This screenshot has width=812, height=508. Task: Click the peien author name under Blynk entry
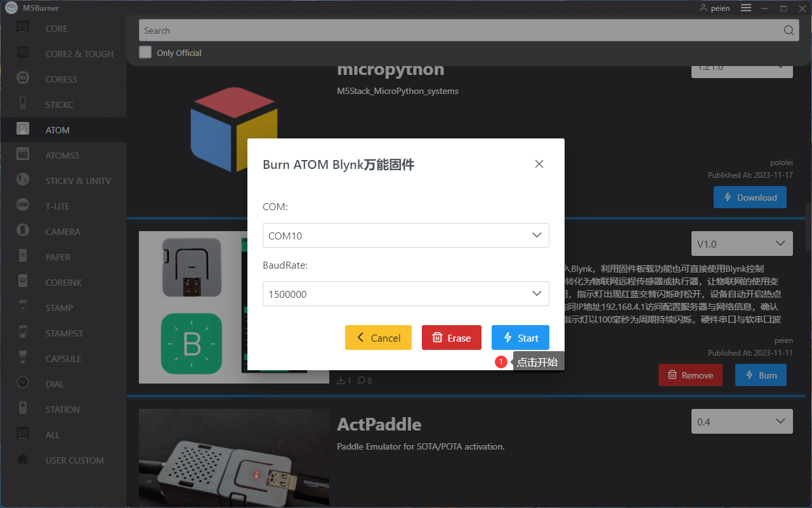(x=784, y=340)
